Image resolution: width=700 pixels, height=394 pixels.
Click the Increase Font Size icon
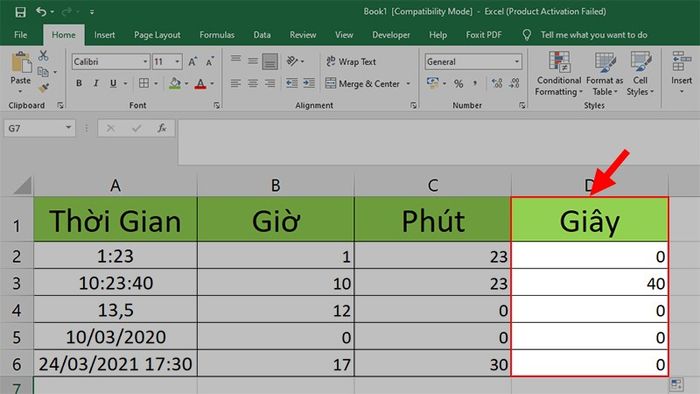click(x=192, y=62)
